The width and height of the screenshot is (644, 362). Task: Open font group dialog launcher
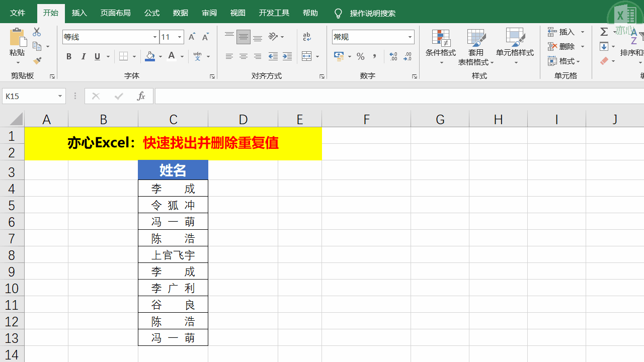pyautogui.click(x=212, y=76)
